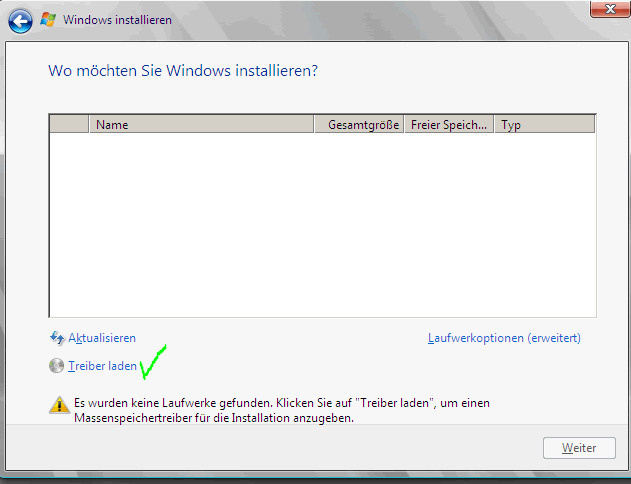Viewport: 631px width, 484px height.
Task: Open Laufwerkoptionen (erweitert) link
Action: (x=504, y=338)
